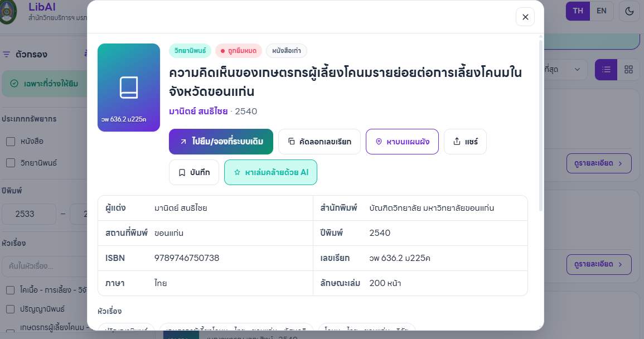Viewport: 644px width, 339px height.
Task: Switch to grid view layout icon
Action: (628, 70)
